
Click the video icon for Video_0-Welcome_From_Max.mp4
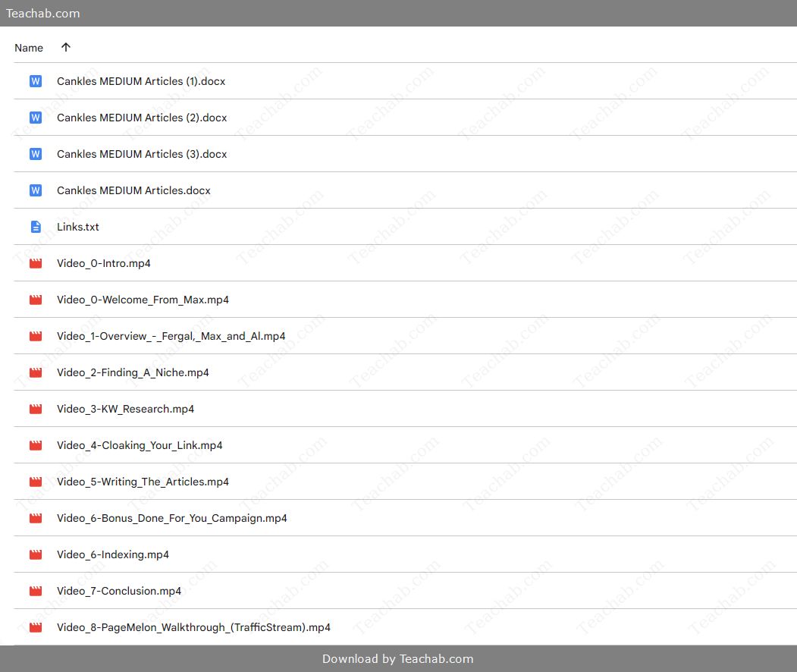coord(36,300)
